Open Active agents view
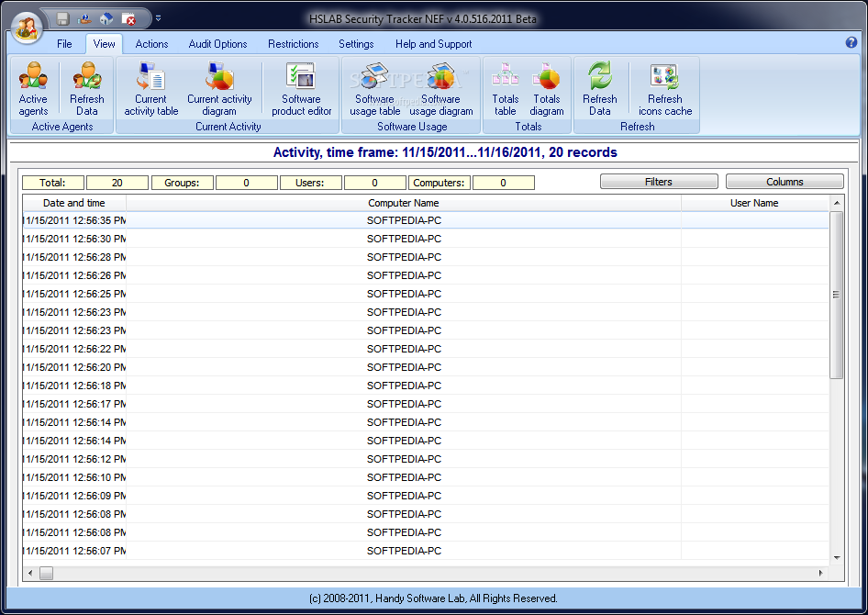This screenshot has height=615, width=868. (x=33, y=89)
